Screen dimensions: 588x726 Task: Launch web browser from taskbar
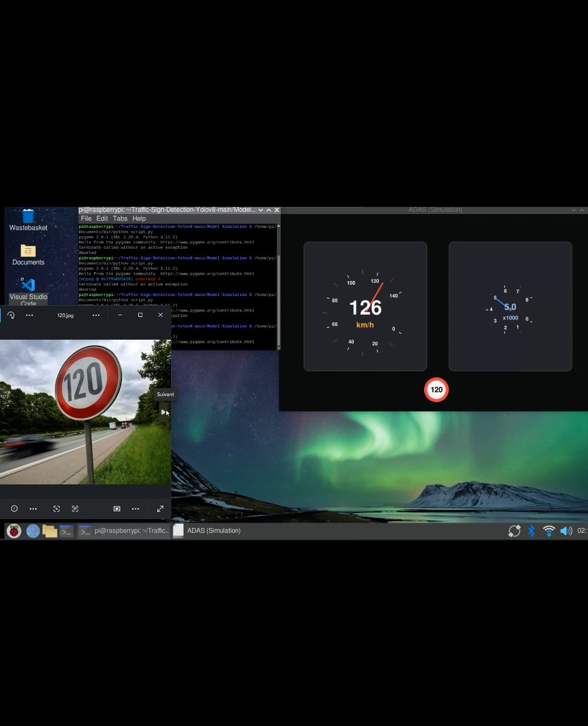[33, 531]
